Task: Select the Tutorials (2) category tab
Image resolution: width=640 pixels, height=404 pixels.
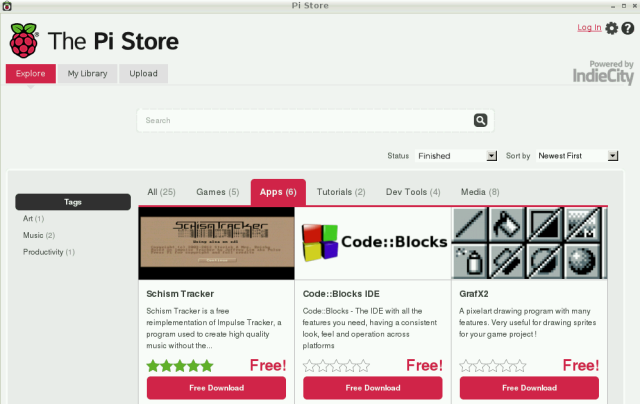Action: pos(341,192)
